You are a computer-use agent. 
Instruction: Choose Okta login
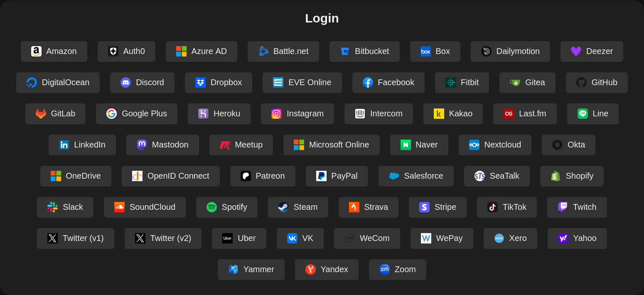(x=568, y=145)
